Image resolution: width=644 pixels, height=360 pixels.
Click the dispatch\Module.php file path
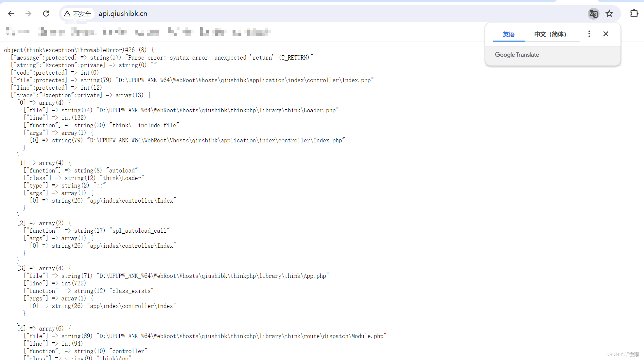pyautogui.click(x=241, y=336)
